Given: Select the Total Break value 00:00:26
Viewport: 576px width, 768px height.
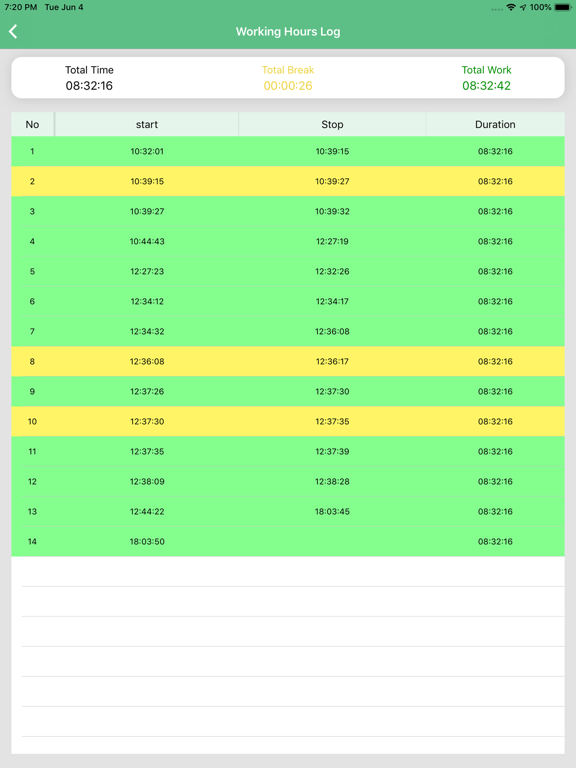Looking at the screenshot, I should point(288,86).
